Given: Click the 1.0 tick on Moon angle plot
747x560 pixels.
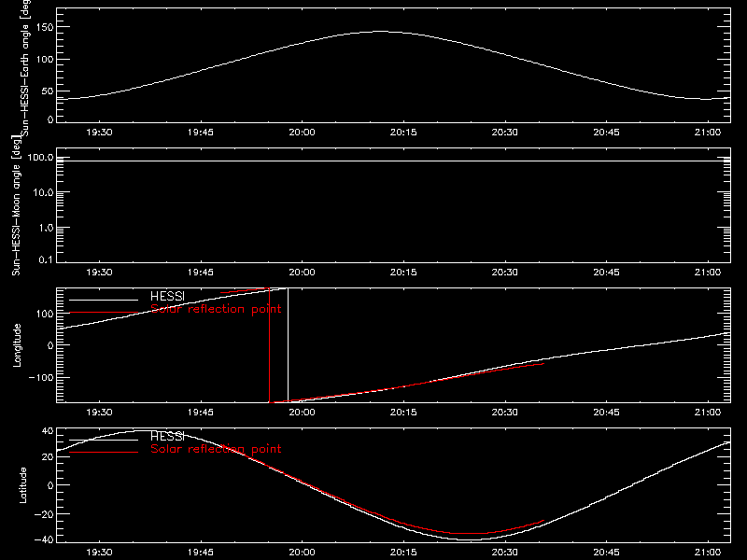Looking at the screenshot, I should tap(46, 228).
